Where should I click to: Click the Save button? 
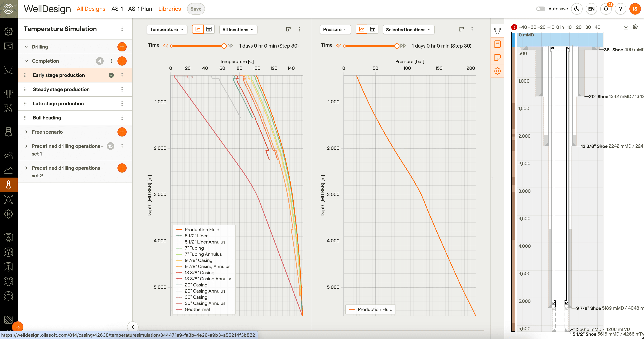(196, 9)
